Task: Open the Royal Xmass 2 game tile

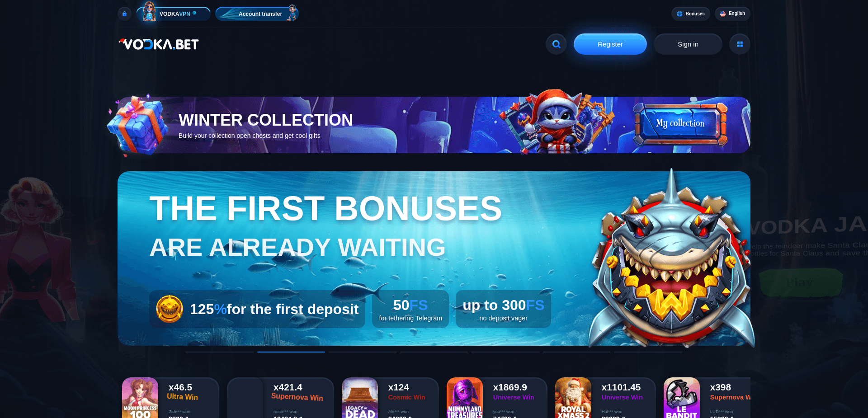Action: pyautogui.click(x=573, y=398)
